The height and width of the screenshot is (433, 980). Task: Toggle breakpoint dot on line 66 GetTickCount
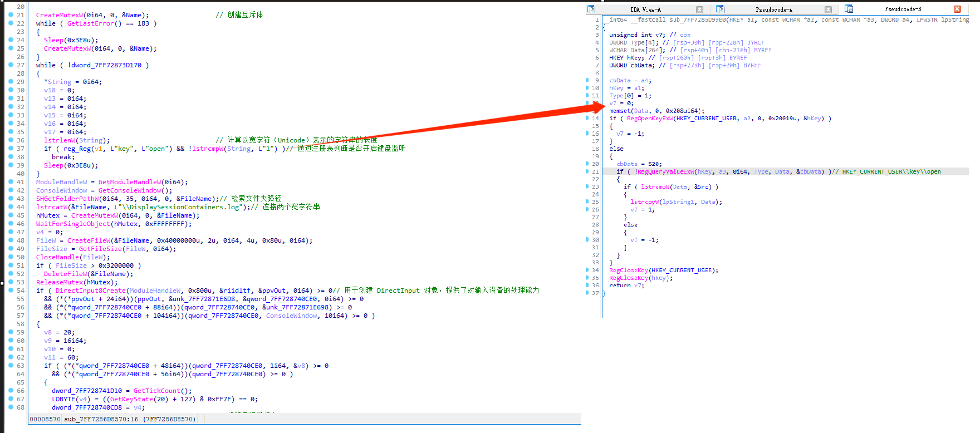point(11,391)
